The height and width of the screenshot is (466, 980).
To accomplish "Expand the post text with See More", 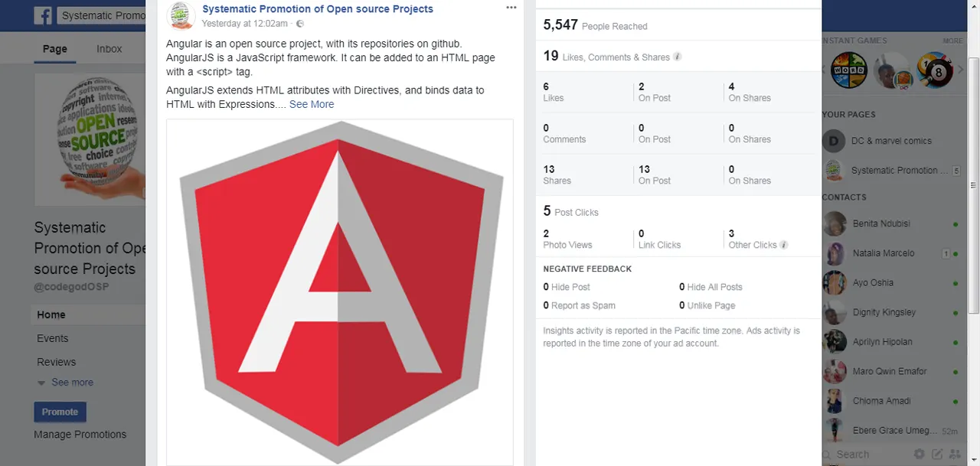I will coord(312,105).
